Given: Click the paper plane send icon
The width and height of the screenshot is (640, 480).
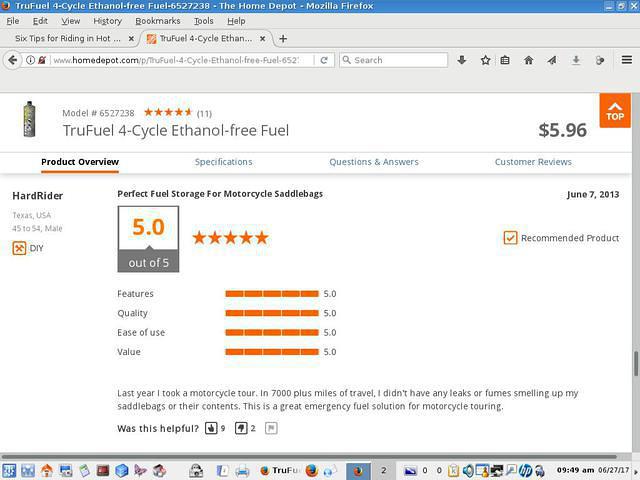Looking at the screenshot, I should pyautogui.click(x=552, y=60).
